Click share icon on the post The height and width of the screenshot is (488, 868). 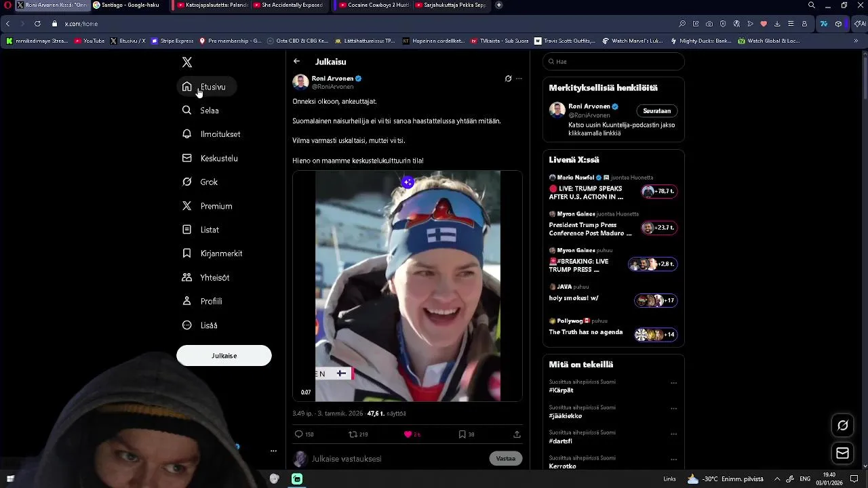pyautogui.click(x=517, y=434)
